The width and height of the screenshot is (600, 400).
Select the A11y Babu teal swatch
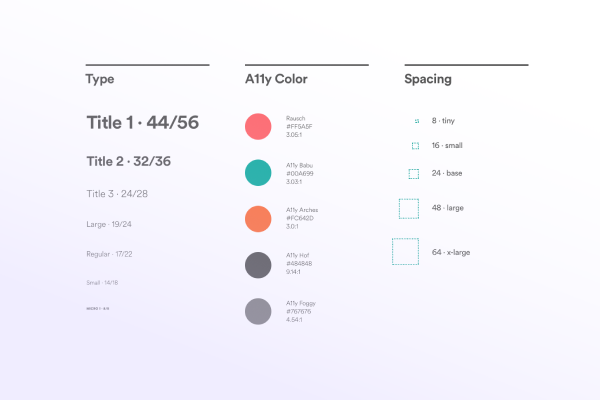click(x=258, y=172)
